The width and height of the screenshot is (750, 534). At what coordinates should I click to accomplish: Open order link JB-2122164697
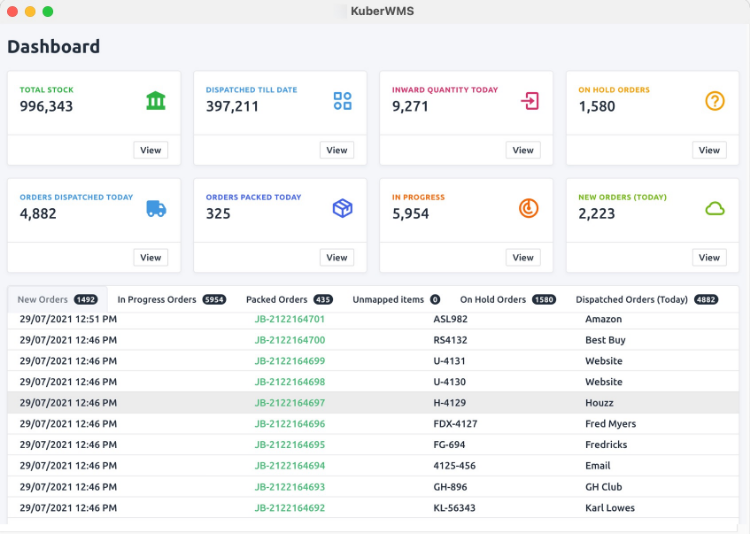coord(289,403)
